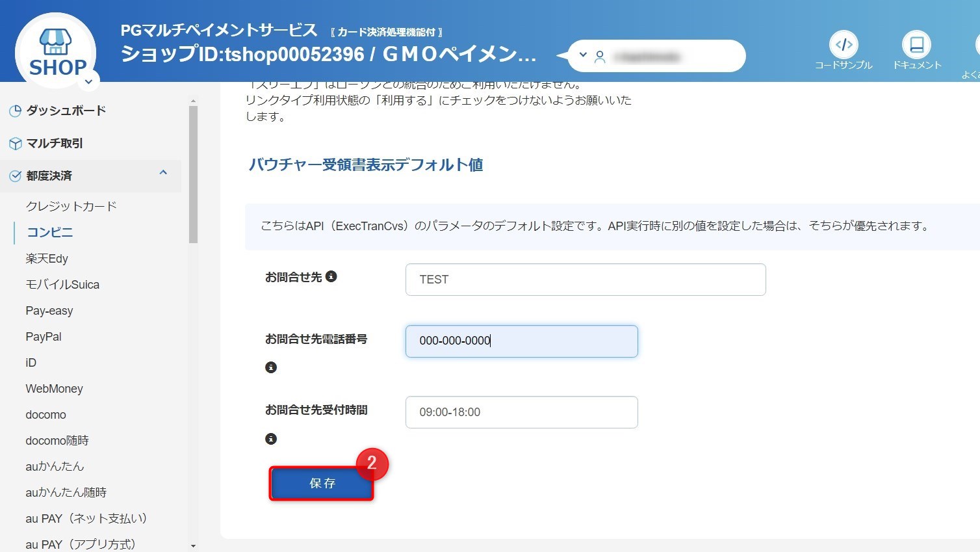Click the sidebar scroll down arrow

193,546
